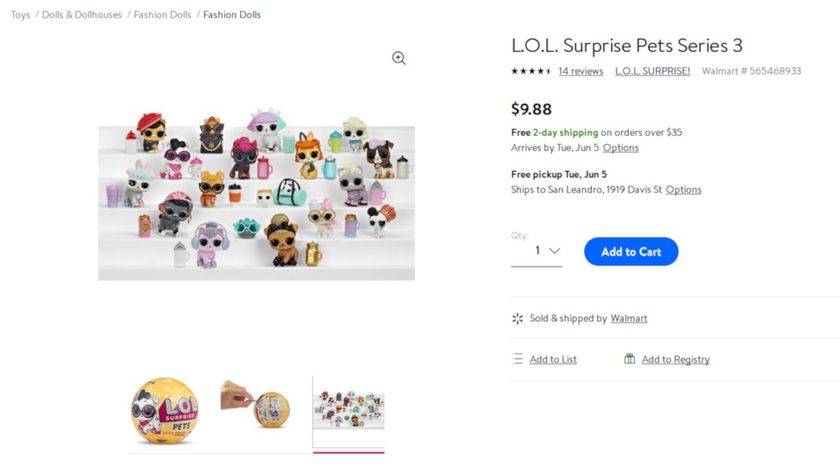Click Add to List link
Screen dimensions: 840x464
tap(553, 360)
